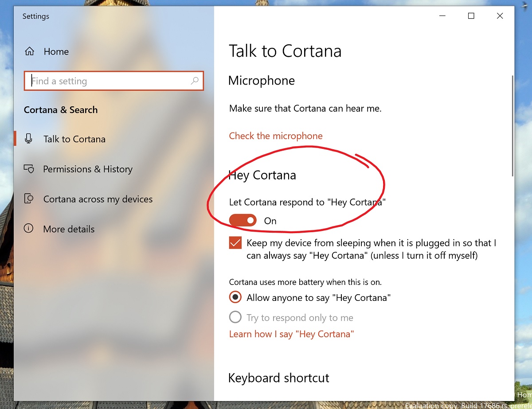Viewport: 532px width, 409px height.
Task: Click the Keyboard shortcut heading
Action: pyautogui.click(x=279, y=378)
